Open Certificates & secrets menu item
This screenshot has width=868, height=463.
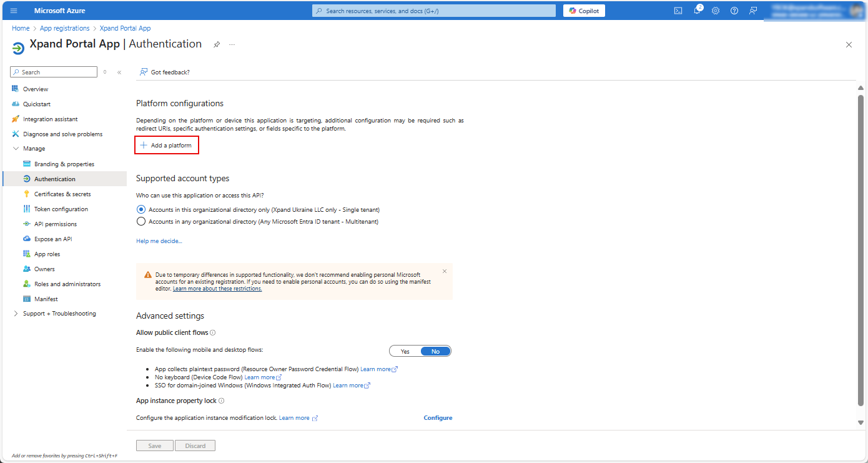coord(62,194)
